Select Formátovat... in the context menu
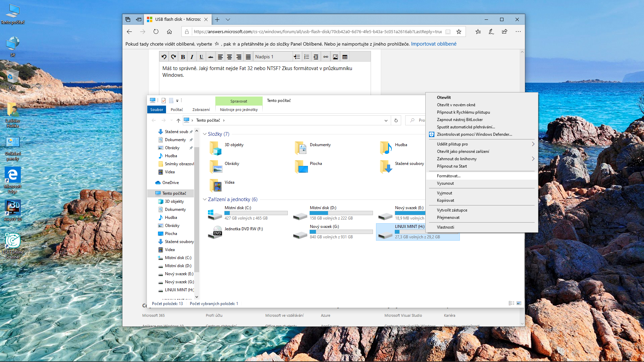 point(448,176)
